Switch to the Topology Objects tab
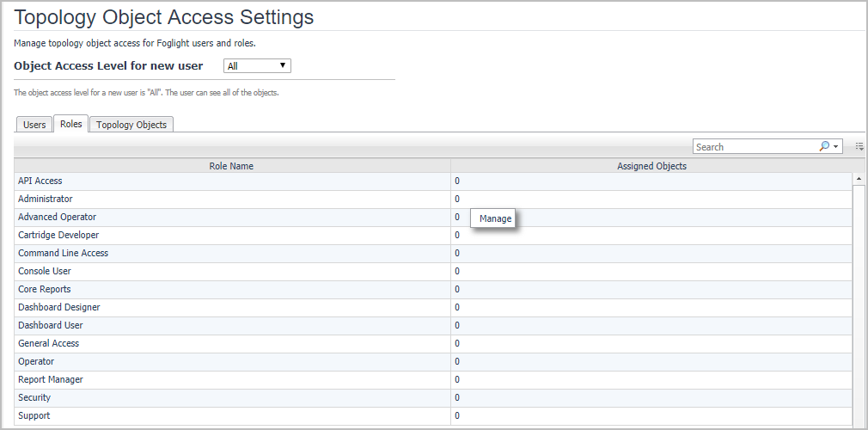 [x=132, y=125]
